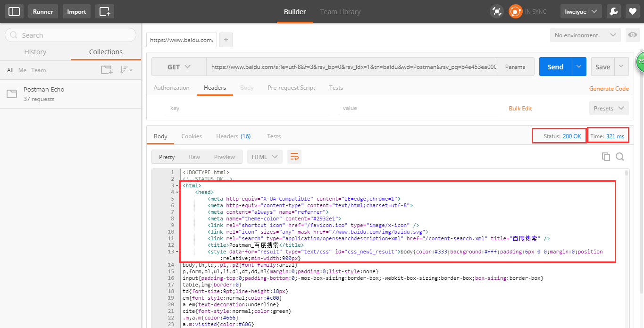Open Save button dropdown arrow
644x328 pixels.
[x=621, y=67]
